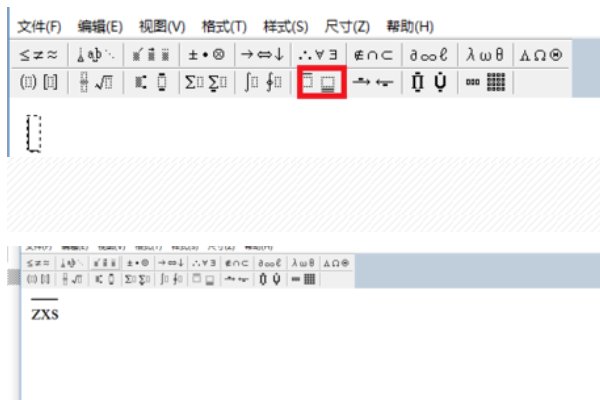
Task: Open relational symbols palette ≤≠≈ in empty-slot window
Action: [x=39, y=55]
